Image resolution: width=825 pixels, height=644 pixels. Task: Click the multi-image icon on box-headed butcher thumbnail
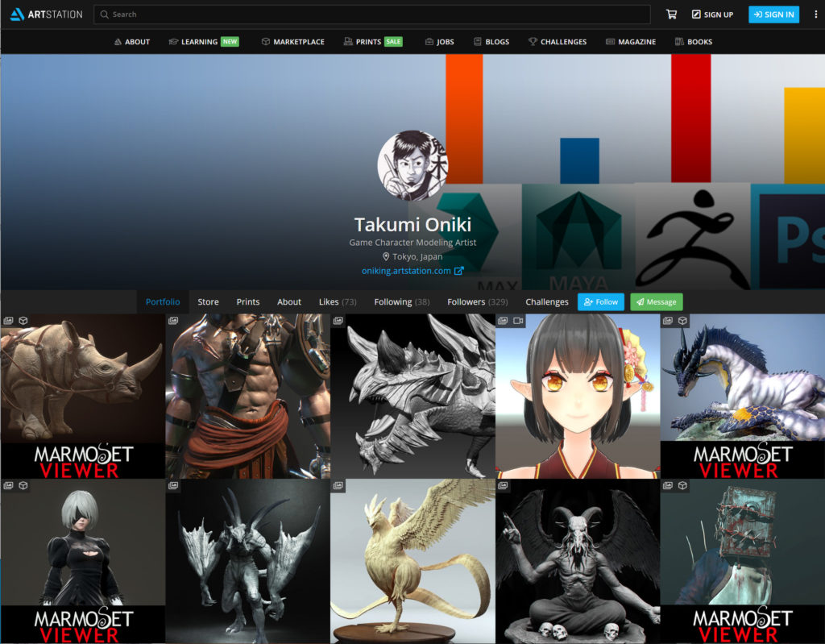[x=668, y=485]
